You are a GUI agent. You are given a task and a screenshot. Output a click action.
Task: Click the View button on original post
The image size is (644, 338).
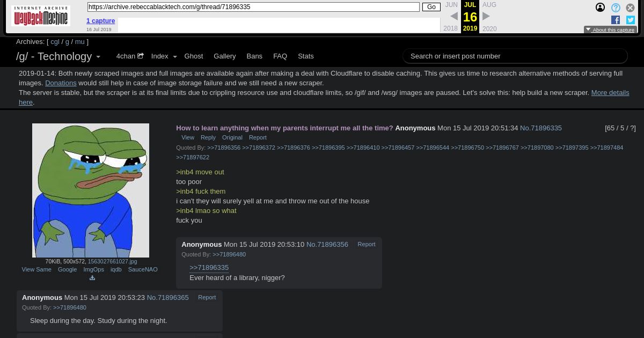[x=188, y=137]
